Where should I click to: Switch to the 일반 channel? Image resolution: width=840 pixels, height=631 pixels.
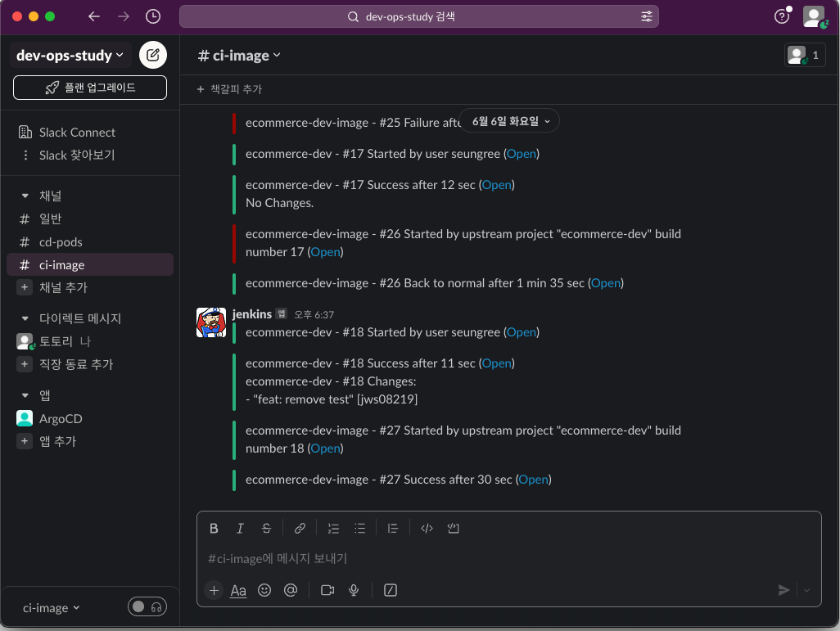[90, 219]
